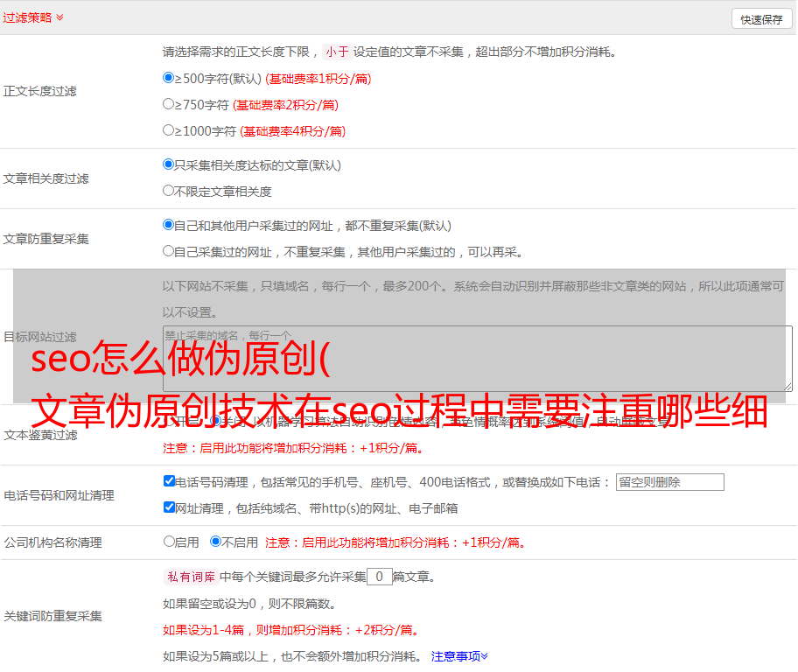Click the 文本鉴黄过滤 row label
This screenshot has width=798, height=672.
click(x=41, y=435)
